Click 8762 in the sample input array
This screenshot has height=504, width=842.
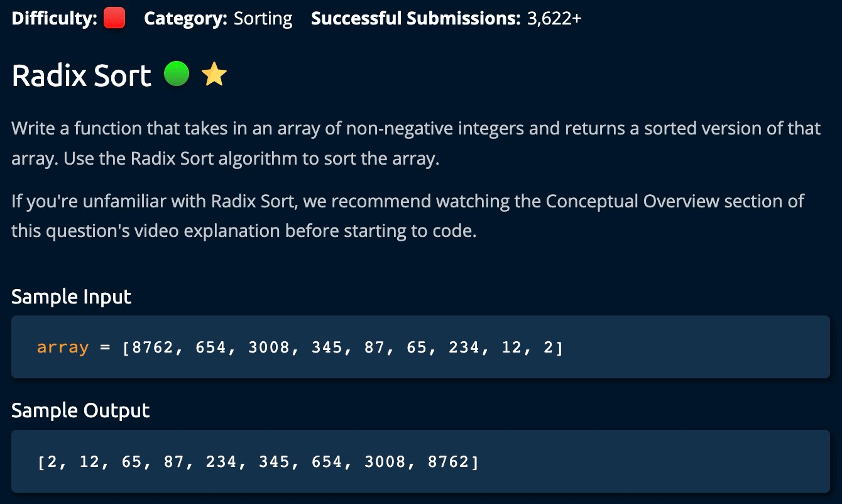coord(151,347)
